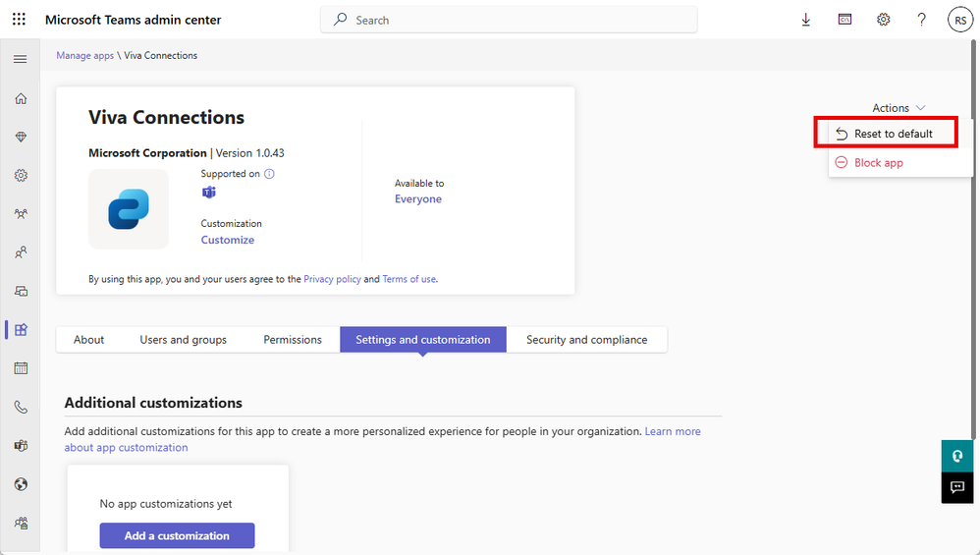This screenshot has width=980, height=555.
Task: Switch to the Permissions tab
Action: [293, 339]
